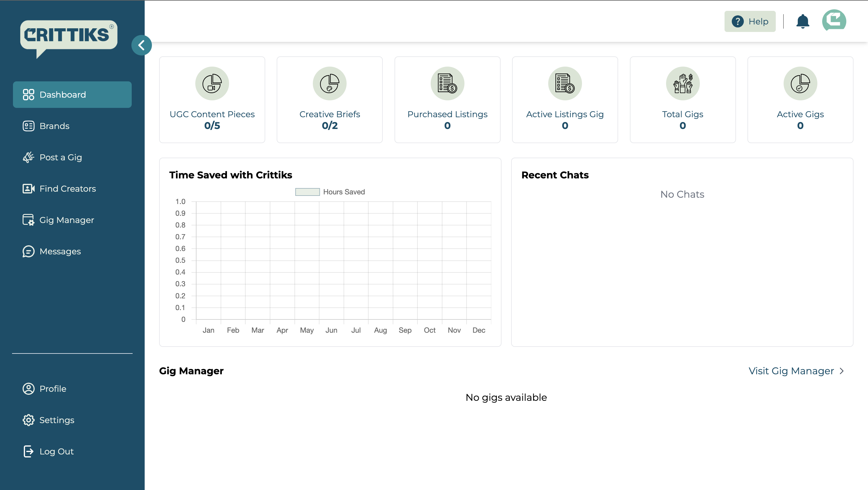The image size is (868, 490).
Task: Click the Brands card icon
Action: 28,126
